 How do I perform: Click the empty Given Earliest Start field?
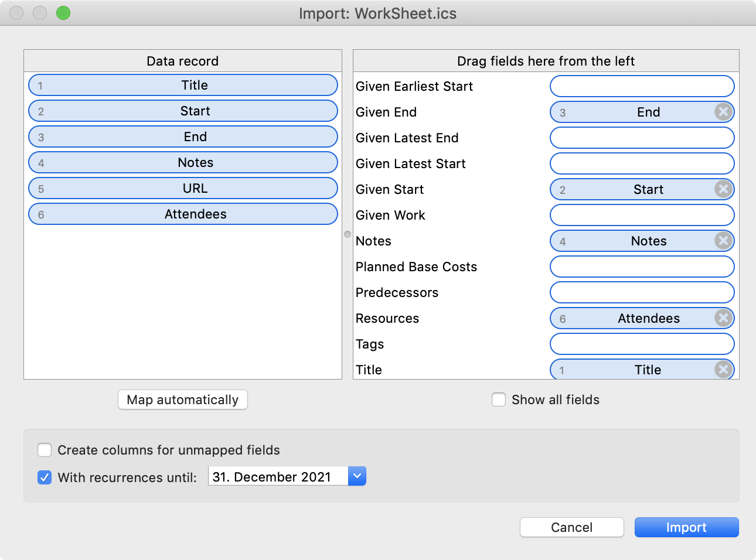click(x=642, y=86)
